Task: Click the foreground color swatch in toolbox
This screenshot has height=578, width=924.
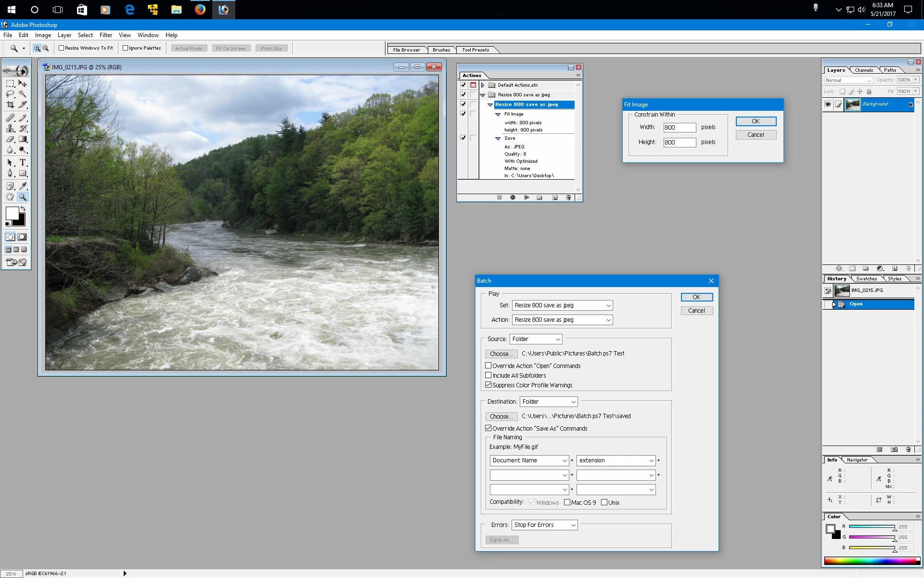Action: pos(12,213)
